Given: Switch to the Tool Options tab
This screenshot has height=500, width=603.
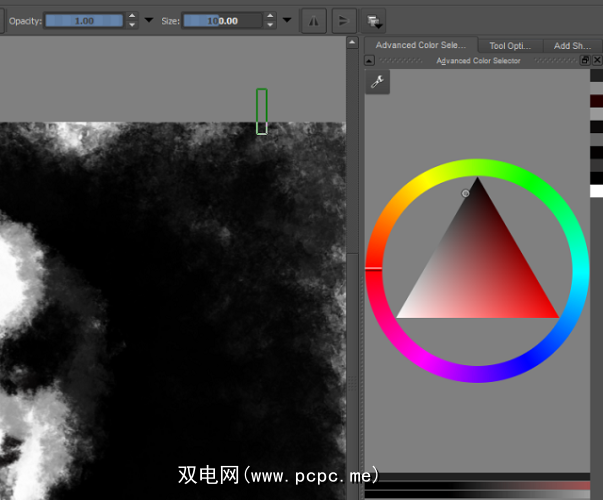Looking at the screenshot, I should [x=510, y=45].
